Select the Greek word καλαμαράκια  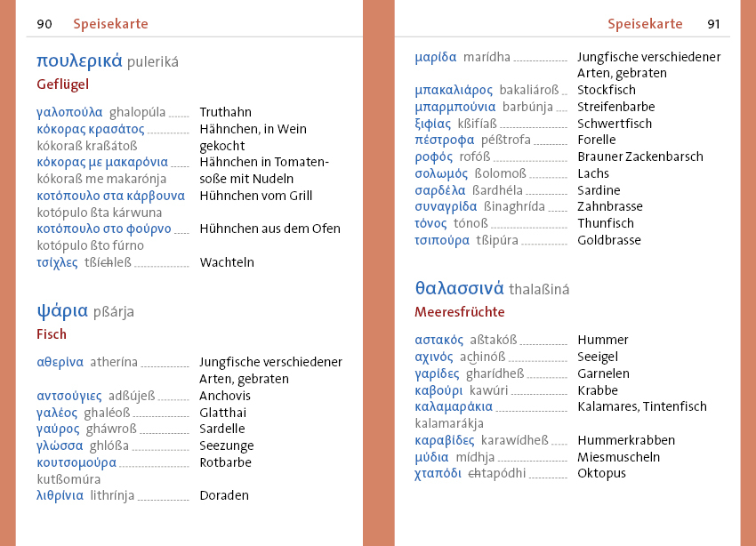tap(454, 406)
